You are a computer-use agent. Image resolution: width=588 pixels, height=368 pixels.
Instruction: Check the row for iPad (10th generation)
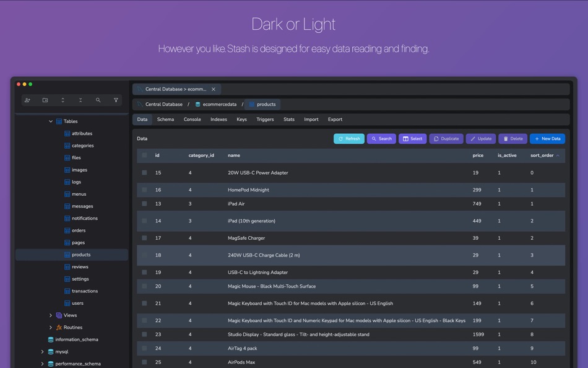(x=144, y=221)
